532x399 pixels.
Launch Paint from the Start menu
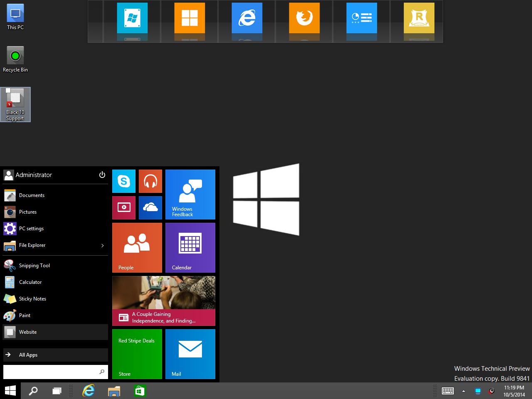(55, 315)
